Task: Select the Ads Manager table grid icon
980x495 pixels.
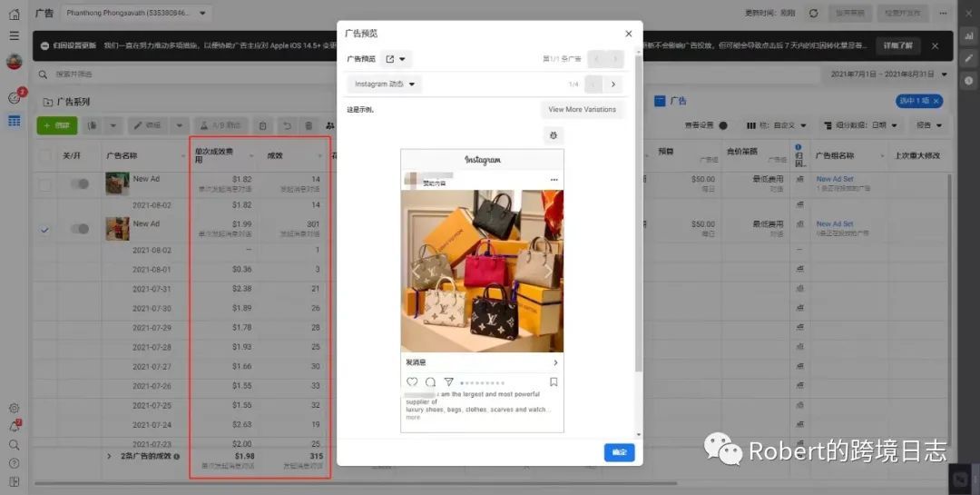Action: coord(14,121)
